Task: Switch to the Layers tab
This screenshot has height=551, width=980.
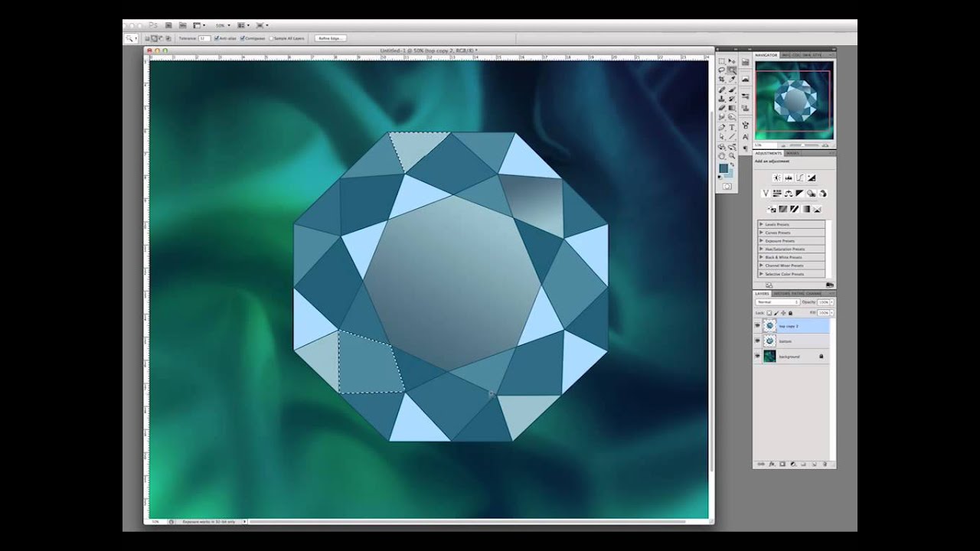Action: 763,294
